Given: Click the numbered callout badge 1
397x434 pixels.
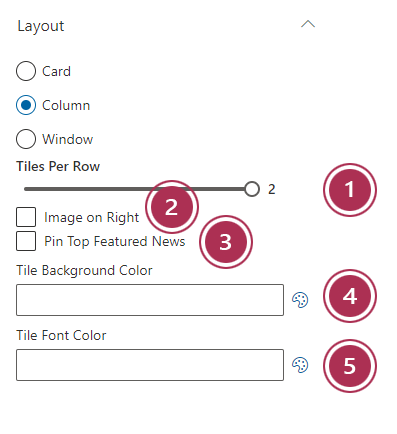Looking at the screenshot, I should (350, 190).
